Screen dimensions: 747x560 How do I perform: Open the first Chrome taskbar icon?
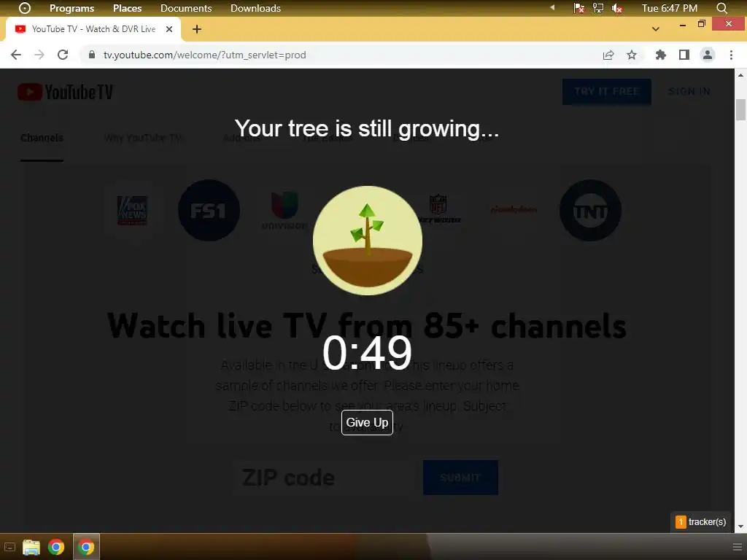(56, 547)
